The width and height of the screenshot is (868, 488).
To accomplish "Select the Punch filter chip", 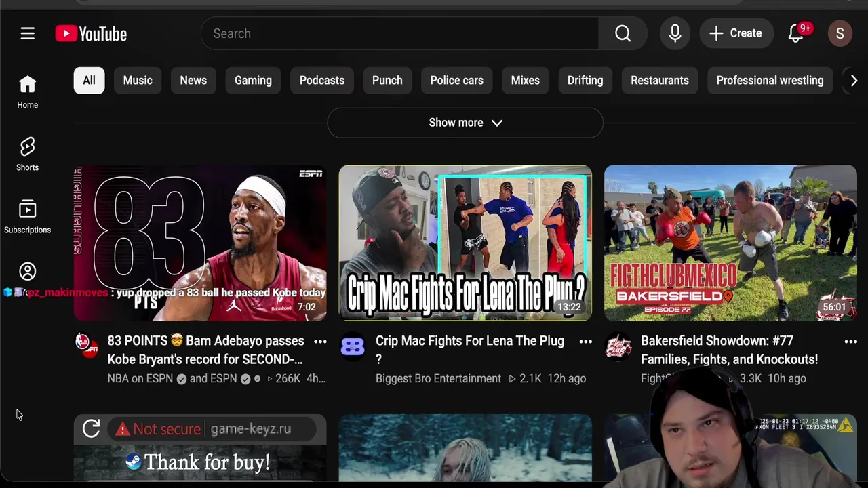I will pyautogui.click(x=387, y=80).
